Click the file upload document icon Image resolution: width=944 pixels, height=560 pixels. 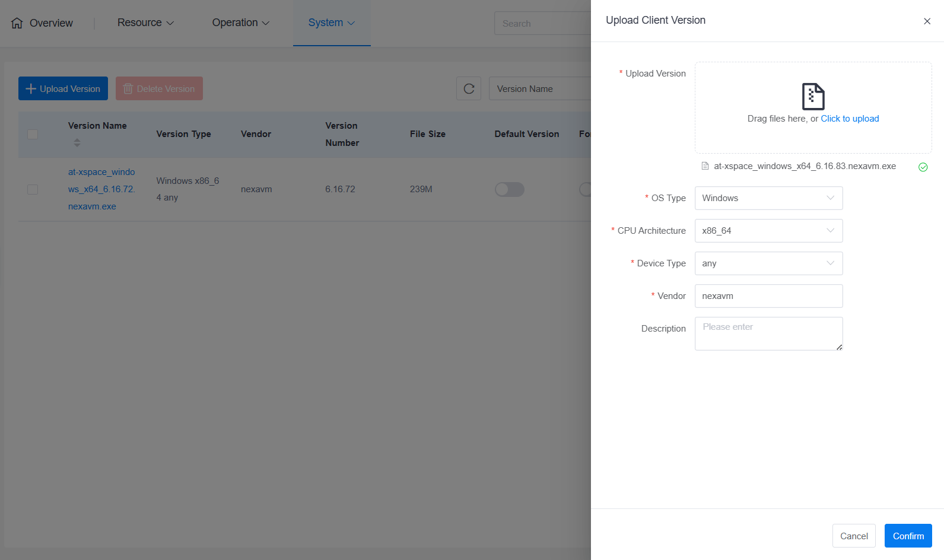click(x=813, y=97)
